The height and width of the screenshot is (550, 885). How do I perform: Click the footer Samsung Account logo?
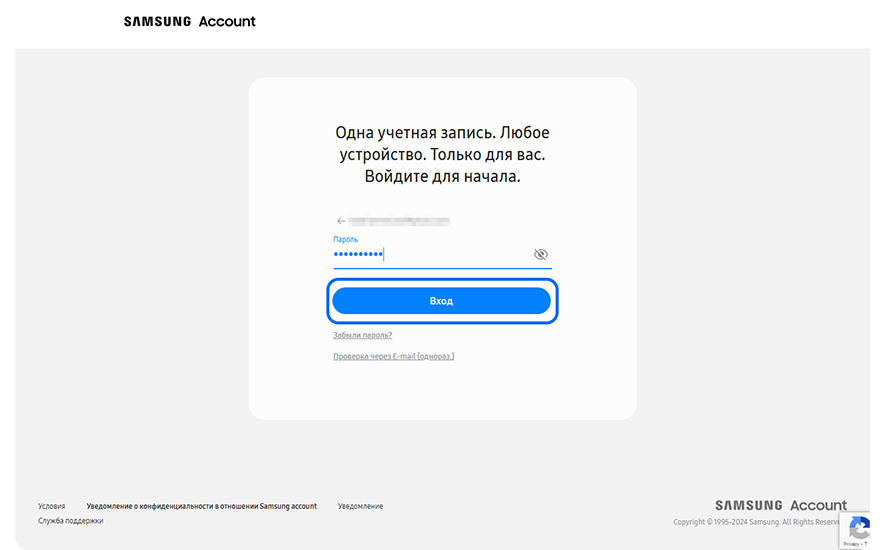point(780,505)
